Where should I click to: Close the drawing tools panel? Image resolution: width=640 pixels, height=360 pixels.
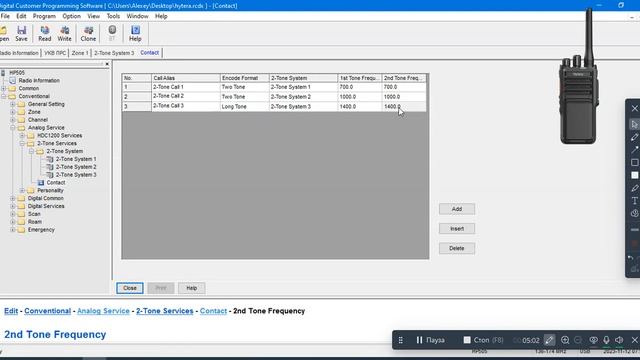[634, 108]
